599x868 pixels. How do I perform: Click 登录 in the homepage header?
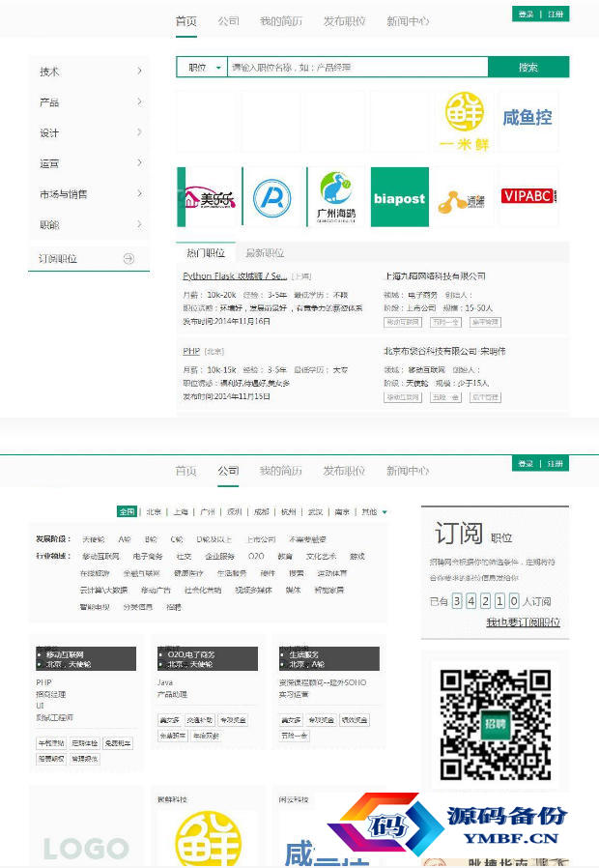coord(526,14)
